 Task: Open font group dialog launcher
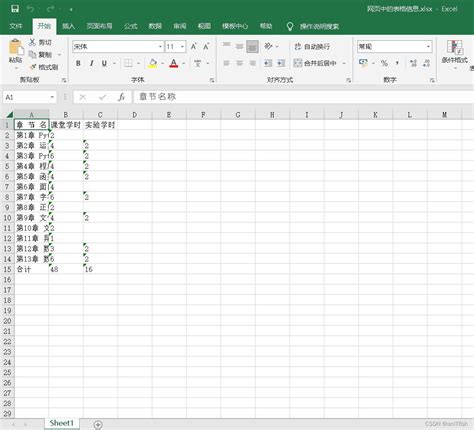pos(212,80)
